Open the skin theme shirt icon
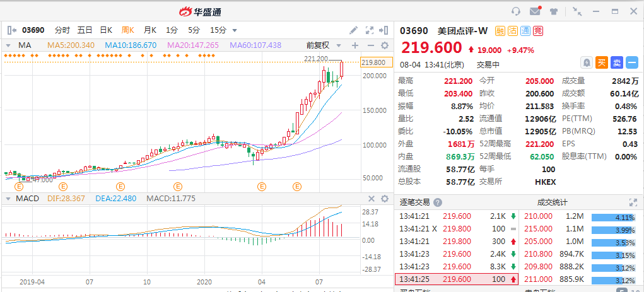 pyautogui.click(x=554, y=11)
